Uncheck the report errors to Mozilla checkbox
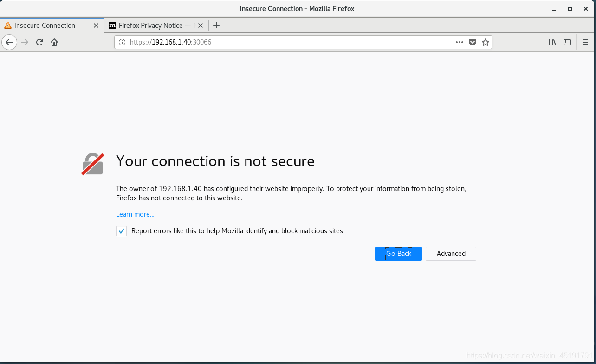The image size is (596, 364). pyautogui.click(x=121, y=231)
